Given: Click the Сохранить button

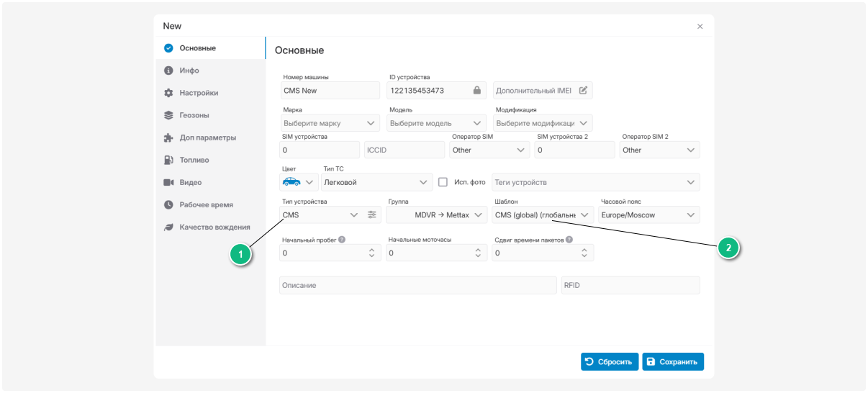Looking at the screenshot, I should (x=673, y=361).
